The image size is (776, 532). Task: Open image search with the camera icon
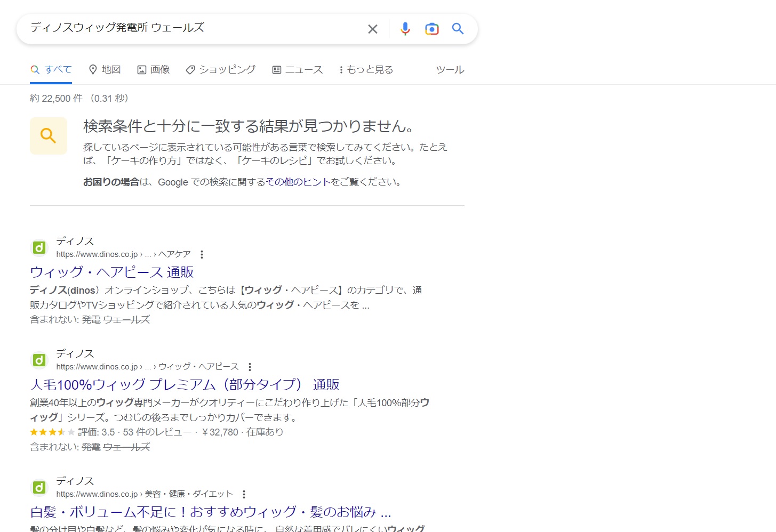(x=432, y=29)
